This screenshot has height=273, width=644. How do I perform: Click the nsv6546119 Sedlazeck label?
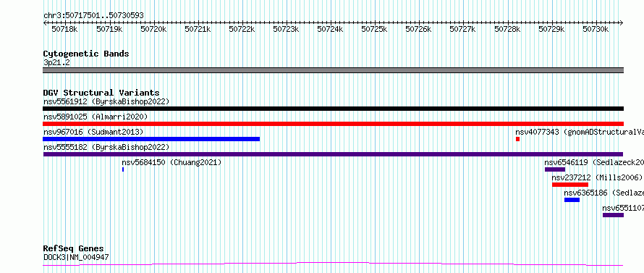[x=594, y=162]
